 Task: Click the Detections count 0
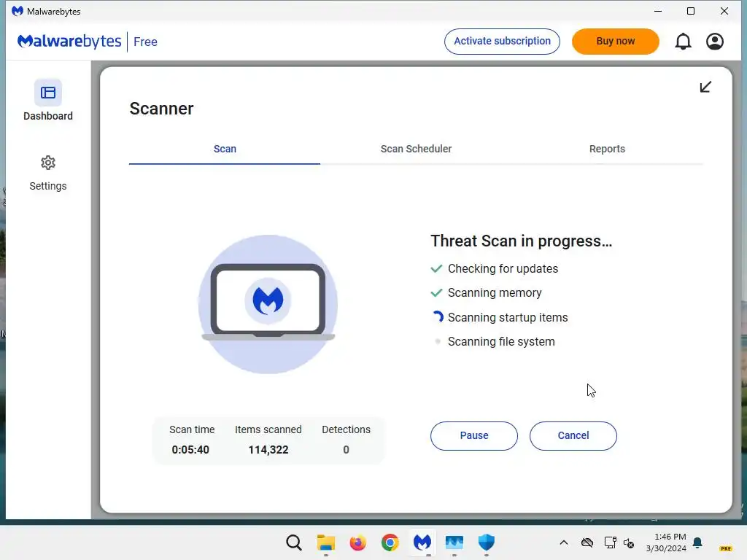tap(347, 450)
